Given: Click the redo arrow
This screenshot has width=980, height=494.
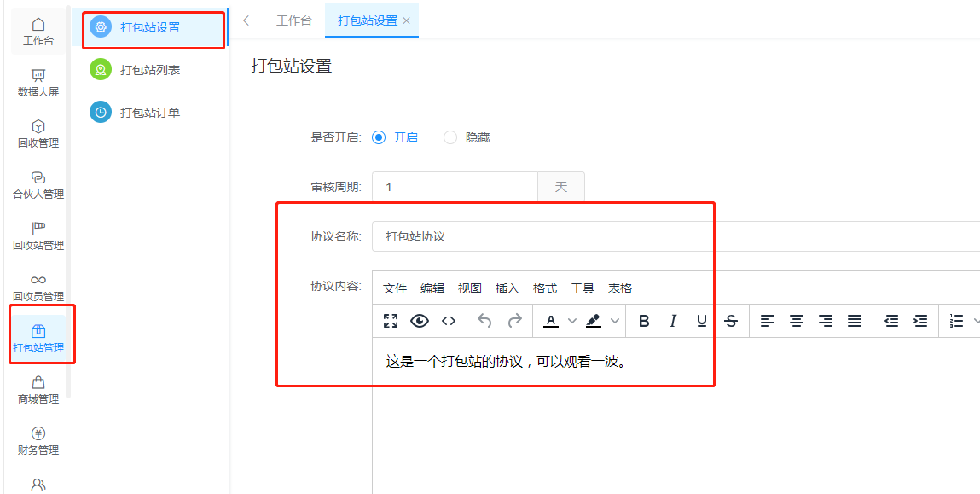Looking at the screenshot, I should tap(514, 321).
